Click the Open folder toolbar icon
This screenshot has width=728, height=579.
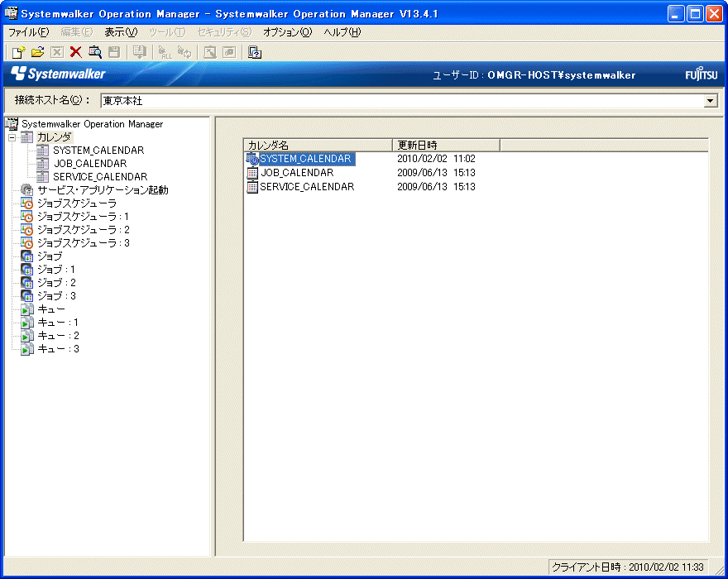(x=37, y=52)
